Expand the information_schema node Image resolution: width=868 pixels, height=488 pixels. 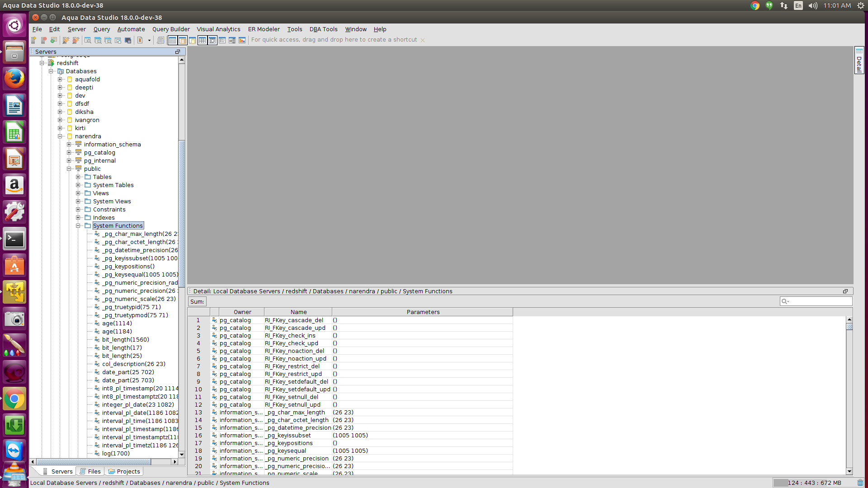pos(69,145)
